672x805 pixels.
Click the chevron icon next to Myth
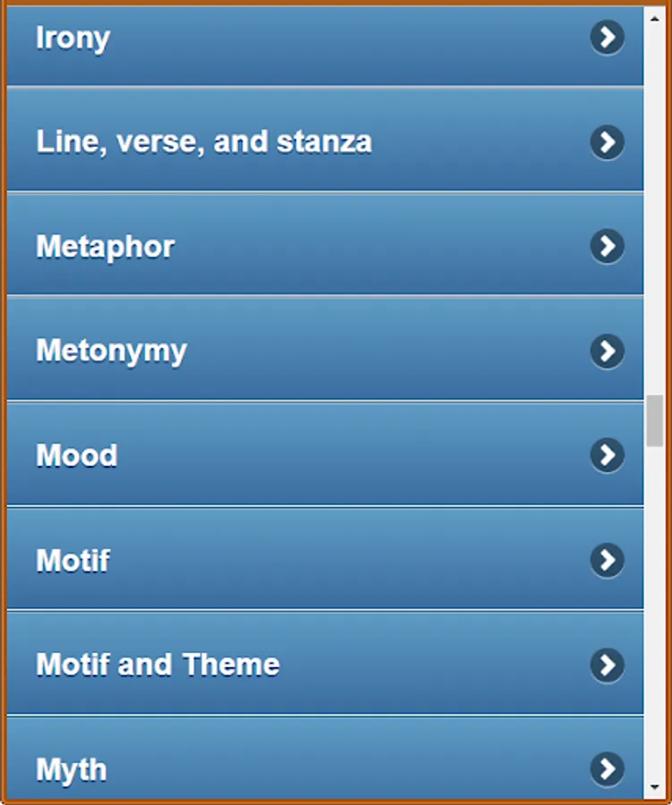tap(607, 769)
